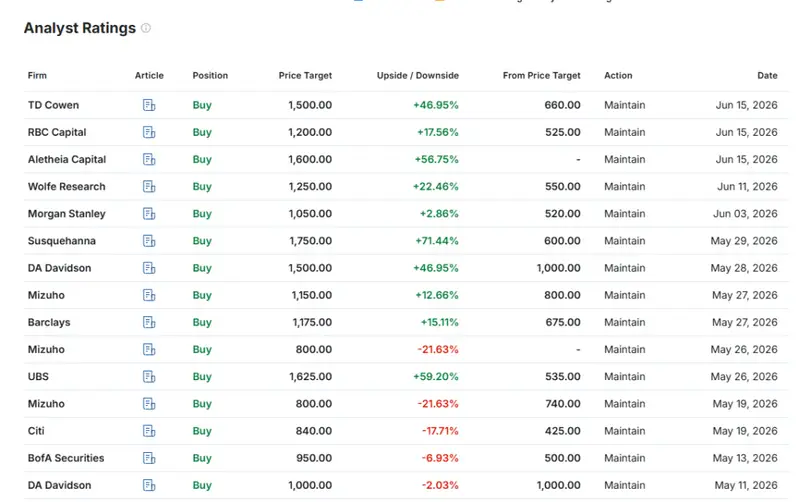
Task: Click the May 29, 2026 date
Action: click(744, 241)
